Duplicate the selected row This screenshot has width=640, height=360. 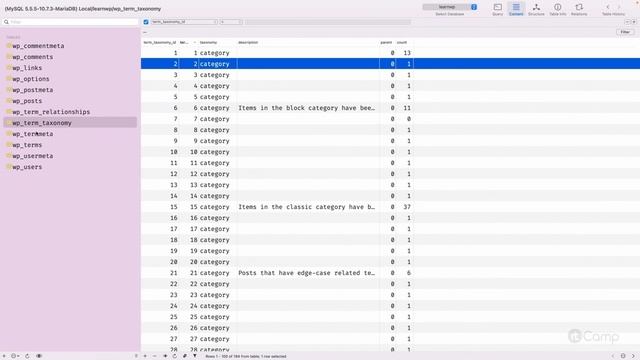point(165,356)
